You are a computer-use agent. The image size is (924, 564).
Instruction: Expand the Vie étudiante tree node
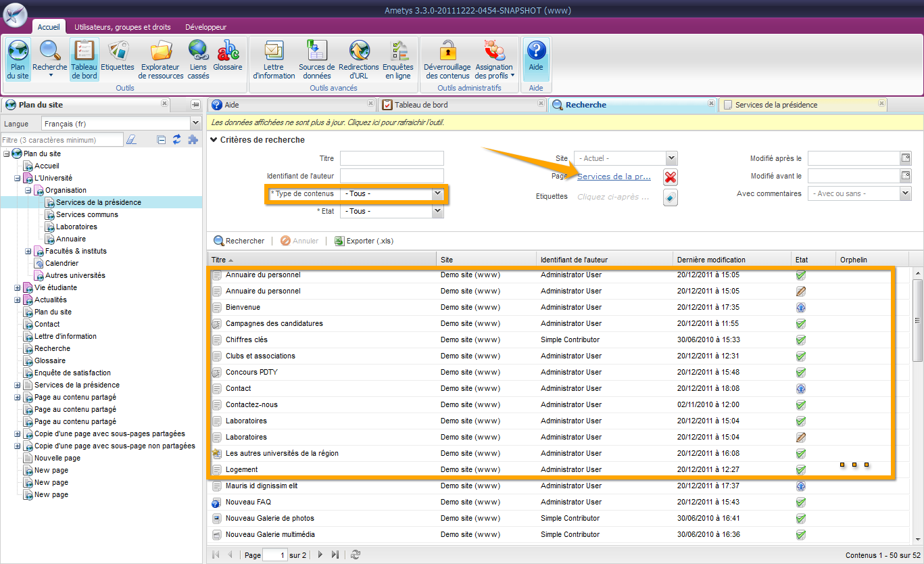coord(18,288)
